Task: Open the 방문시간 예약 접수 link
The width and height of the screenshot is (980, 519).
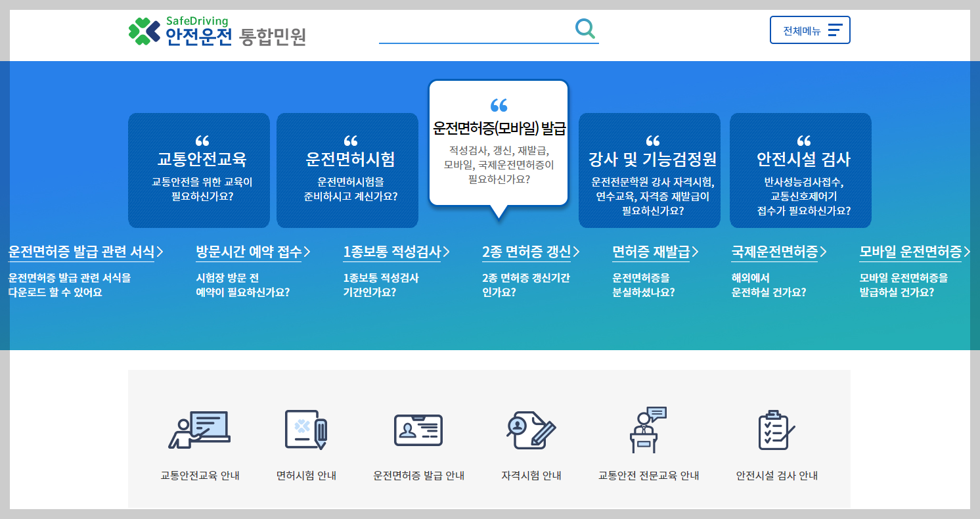Action: point(250,250)
